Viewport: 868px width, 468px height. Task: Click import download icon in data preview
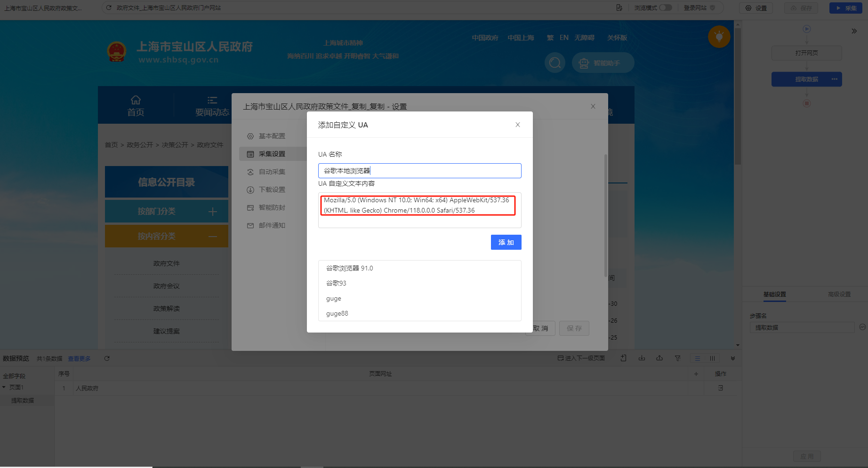[642, 358]
